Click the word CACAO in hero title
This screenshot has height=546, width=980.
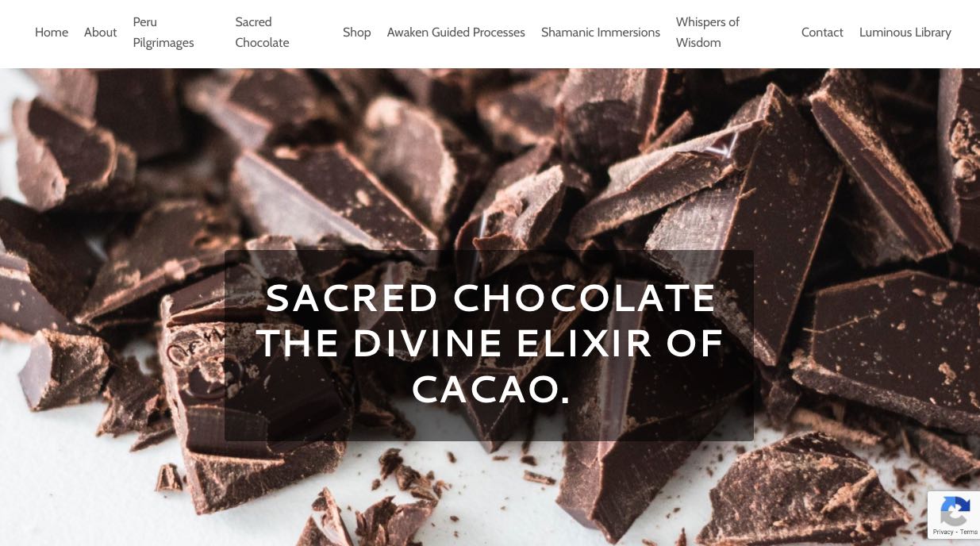[x=484, y=389]
